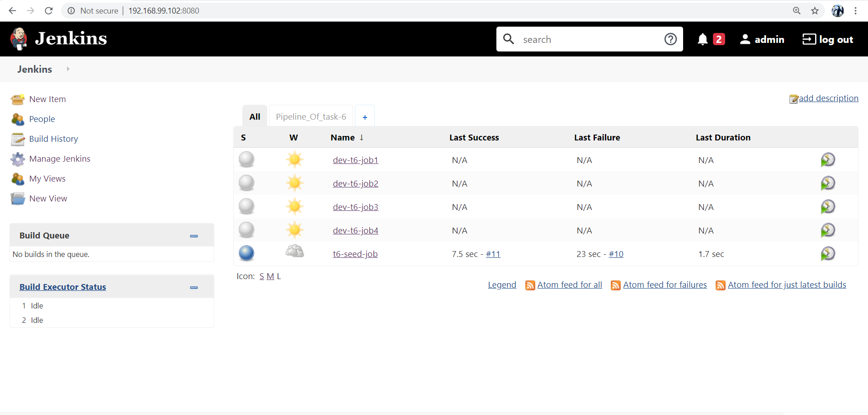Set icon size to large with the L link
This screenshot has width=868, height=415.
279,276
